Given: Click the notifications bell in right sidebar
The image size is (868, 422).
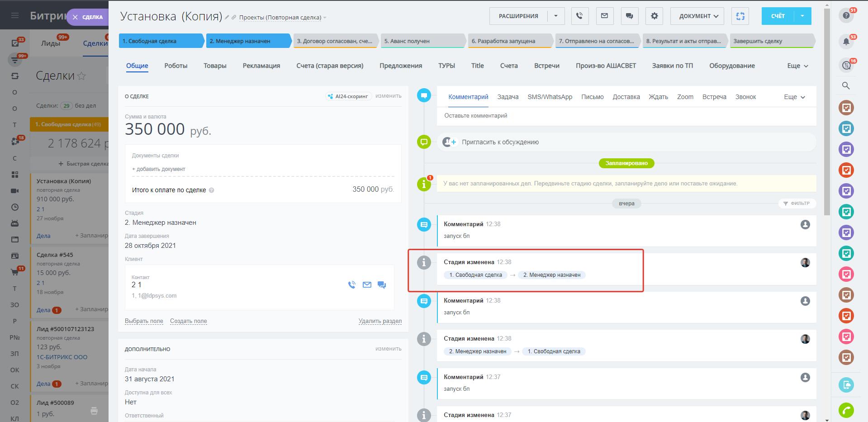Looking at the screenshot, I should [x=846, y=42].
